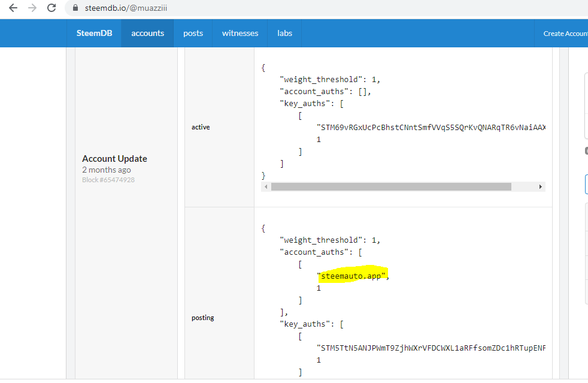Reload the page with refresh icon
This screenshot has width=588, height=383.
tap(51, 8)
